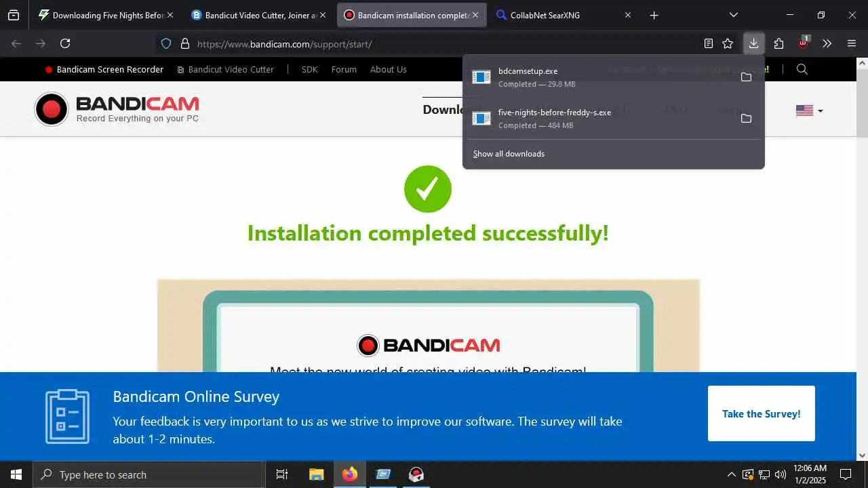Click the page vertical scrollbar thumb

(862, 104)
